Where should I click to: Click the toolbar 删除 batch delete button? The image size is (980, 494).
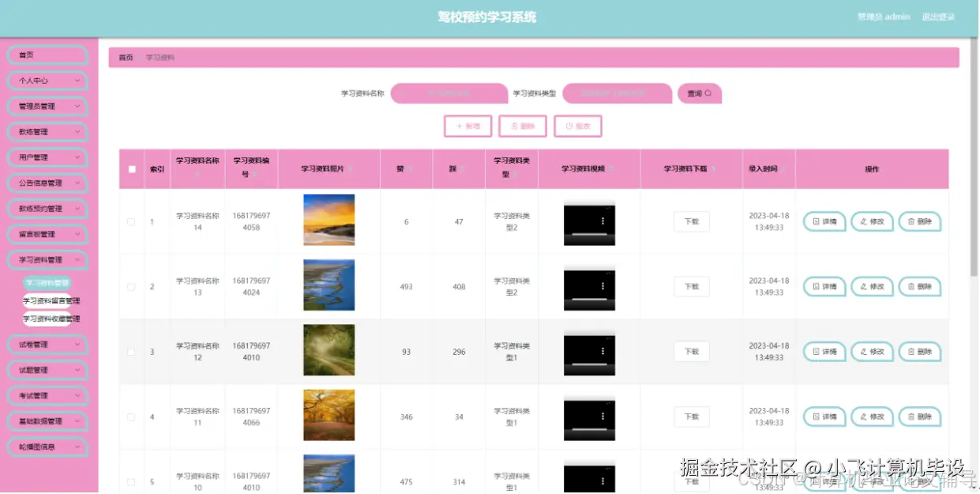[523, 126]
